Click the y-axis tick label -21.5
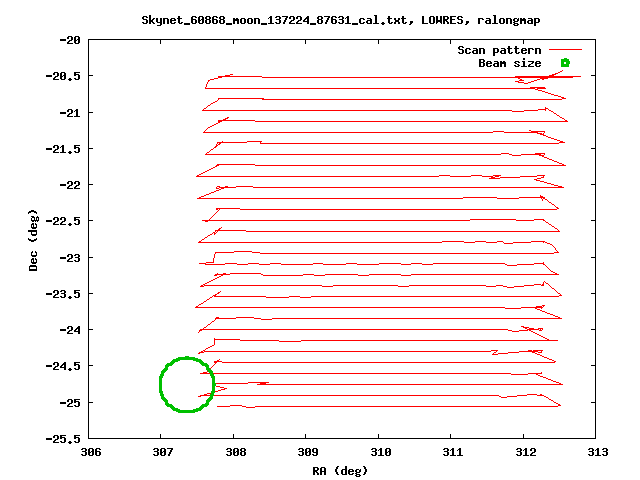This screenshot has height=480, width=640. pos(63,149)
